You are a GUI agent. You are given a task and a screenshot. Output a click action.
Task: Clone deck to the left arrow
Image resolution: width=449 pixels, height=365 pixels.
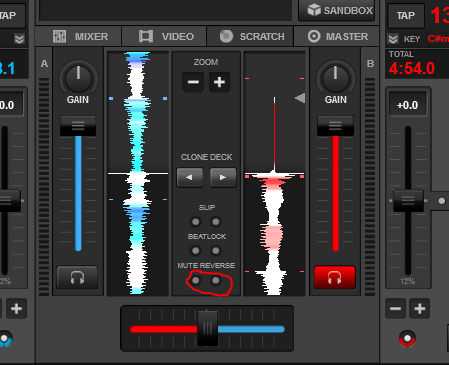(x=190, y=178)
